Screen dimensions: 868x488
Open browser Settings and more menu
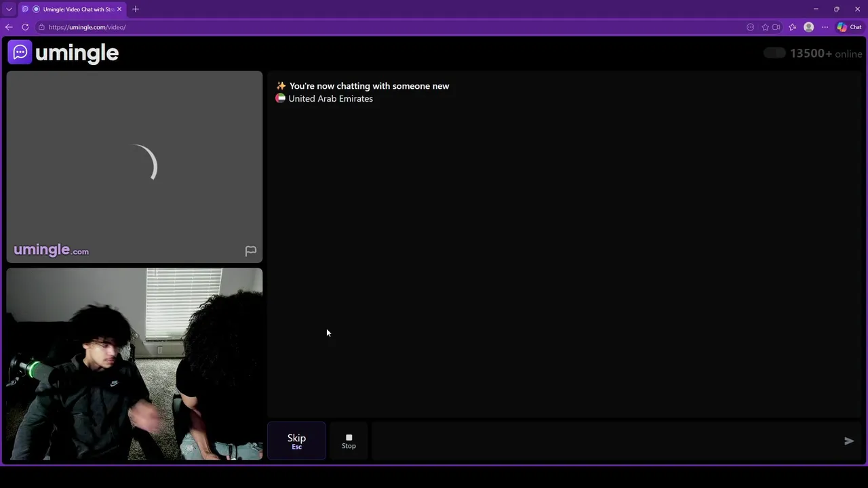click(825, 27)
